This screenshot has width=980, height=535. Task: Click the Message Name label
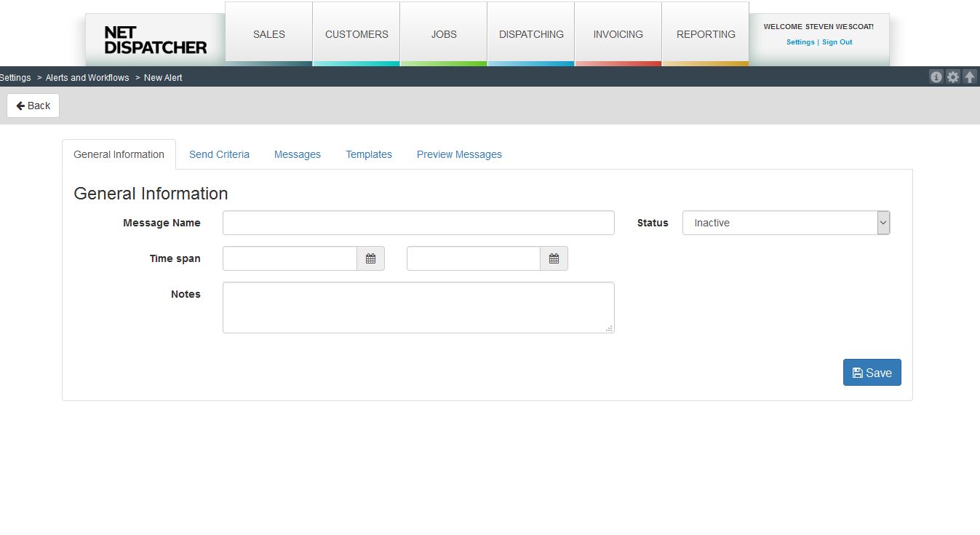point(162,223)
